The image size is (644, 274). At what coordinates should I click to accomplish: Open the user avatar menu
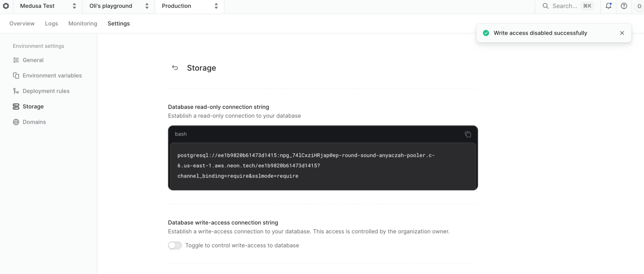pyautogui.click(x=639, y=6)
